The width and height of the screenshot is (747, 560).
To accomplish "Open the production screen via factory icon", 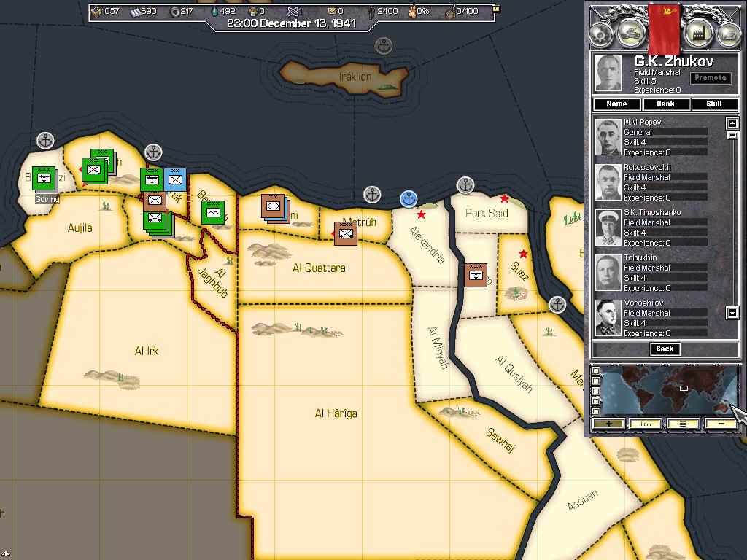I will 699,33.
